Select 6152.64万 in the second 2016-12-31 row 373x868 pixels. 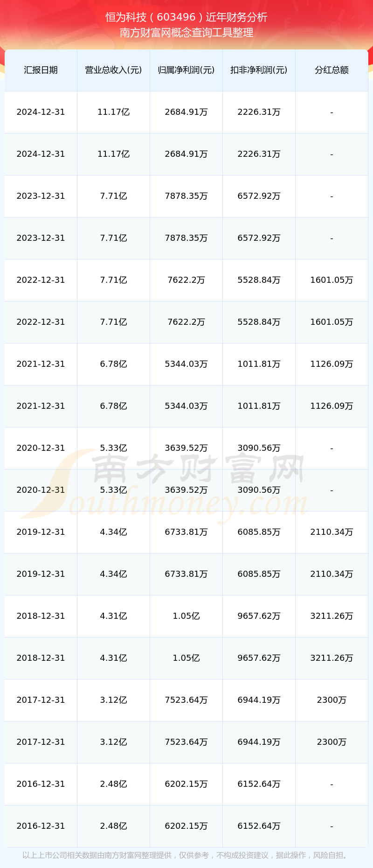coord(259,826)
